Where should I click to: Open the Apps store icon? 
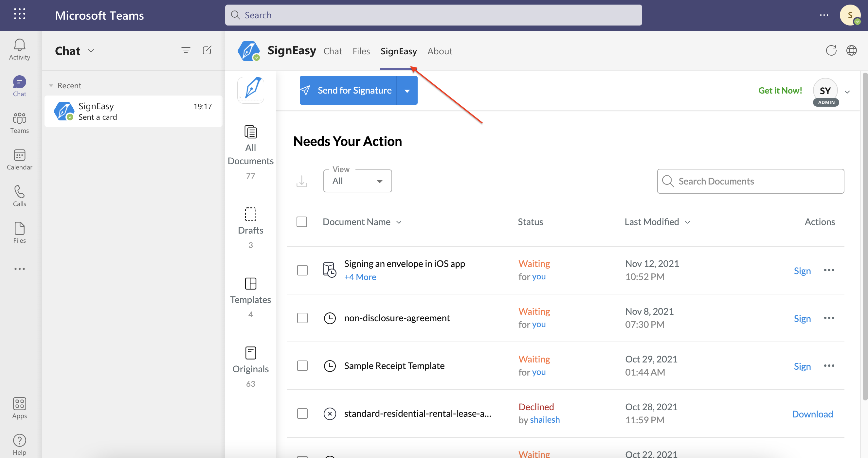tap(20, 408)
